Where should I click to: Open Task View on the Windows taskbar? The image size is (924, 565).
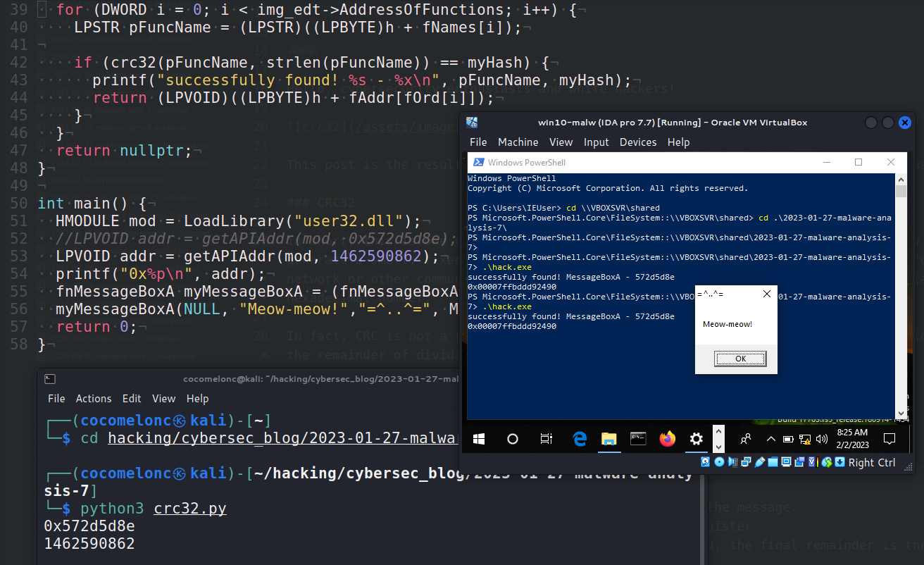click(x=546, y=438)
